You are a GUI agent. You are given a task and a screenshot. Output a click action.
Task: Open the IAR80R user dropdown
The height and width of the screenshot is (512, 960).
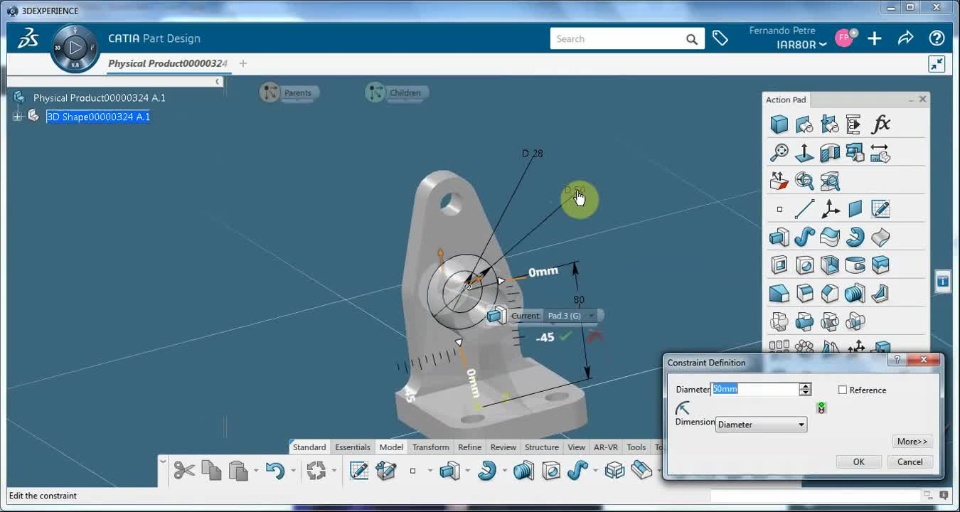click(x=801, y=45)
